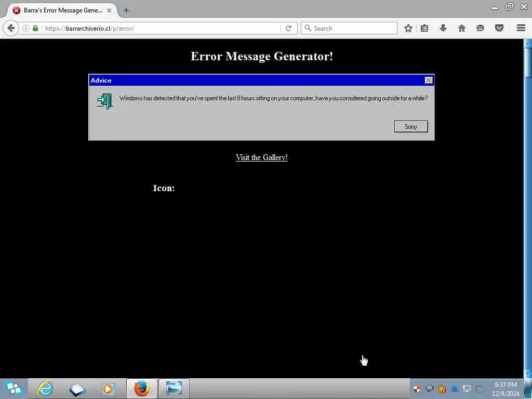Minimize the Firefox window
Screen dimensions: 532x399
click(x=495, y=7)
